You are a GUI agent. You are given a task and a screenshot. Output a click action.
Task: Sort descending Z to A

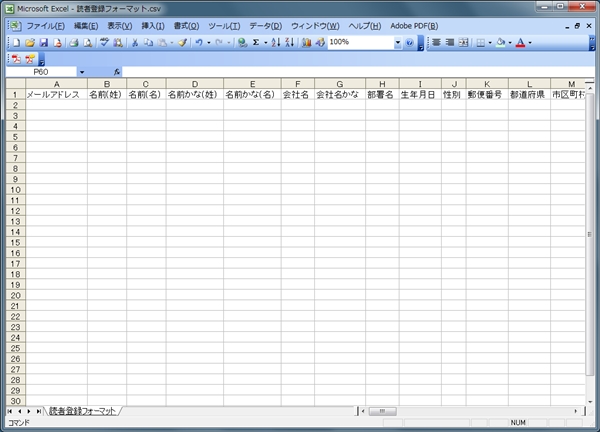pyautogui.click(x=290, y=42)
